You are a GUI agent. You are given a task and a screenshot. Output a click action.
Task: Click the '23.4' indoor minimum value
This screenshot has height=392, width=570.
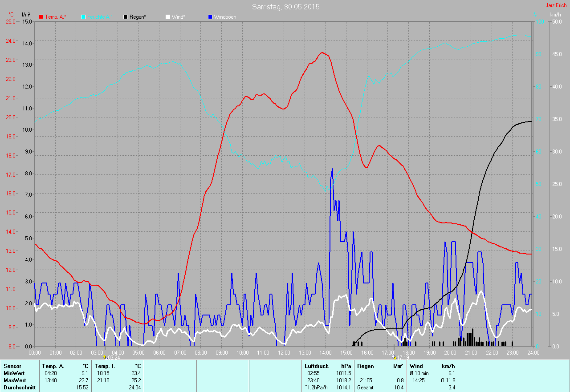pyautogui.click(x=136, y=373)
